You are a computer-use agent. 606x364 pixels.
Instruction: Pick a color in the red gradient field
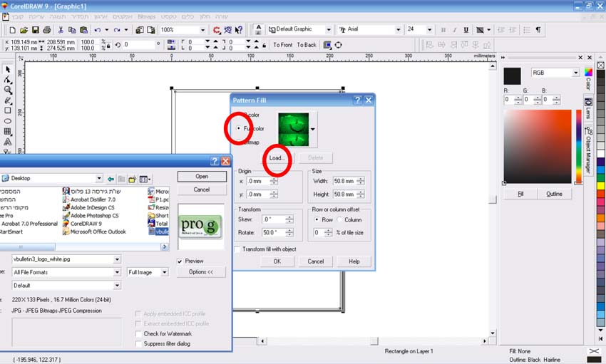point(538,146)
